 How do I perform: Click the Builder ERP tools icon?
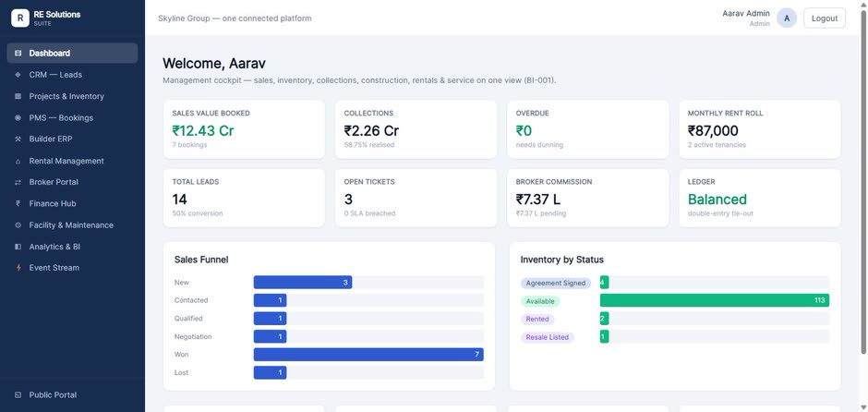(x=18, y=139)
